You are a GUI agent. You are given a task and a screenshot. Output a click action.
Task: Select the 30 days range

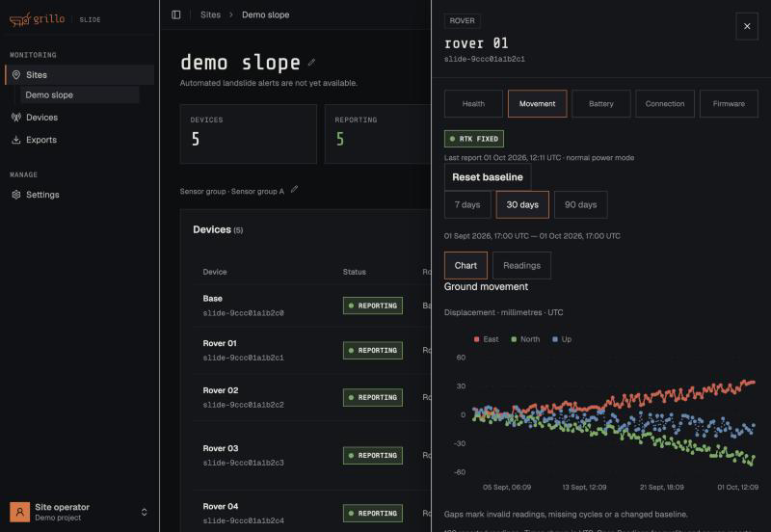point(522,204)
